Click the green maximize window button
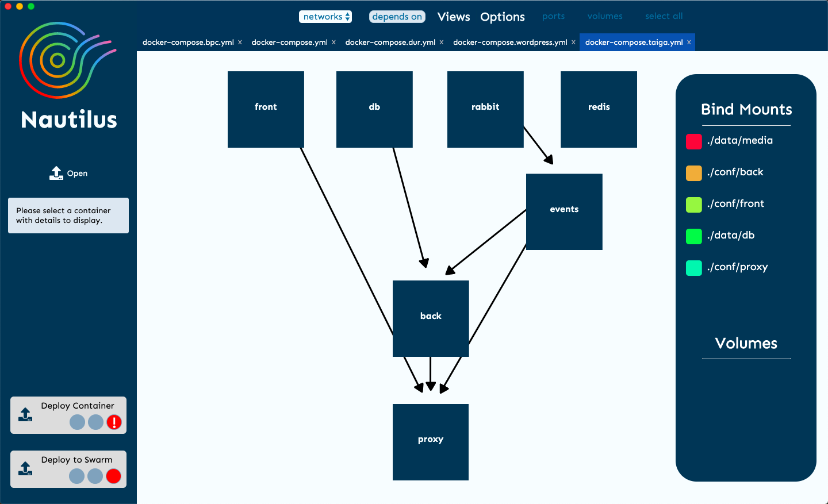The height and width of the screenshot is (504, 828). tap(31, 6)
